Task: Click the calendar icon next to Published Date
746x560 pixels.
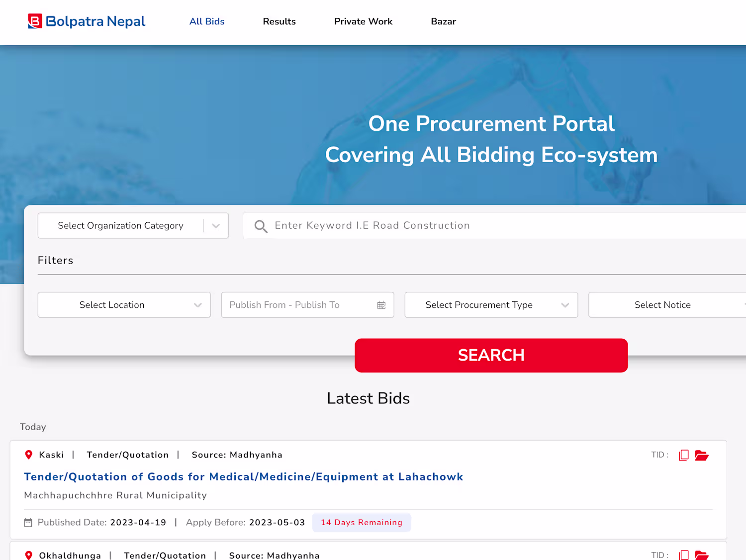Action: 28,523
